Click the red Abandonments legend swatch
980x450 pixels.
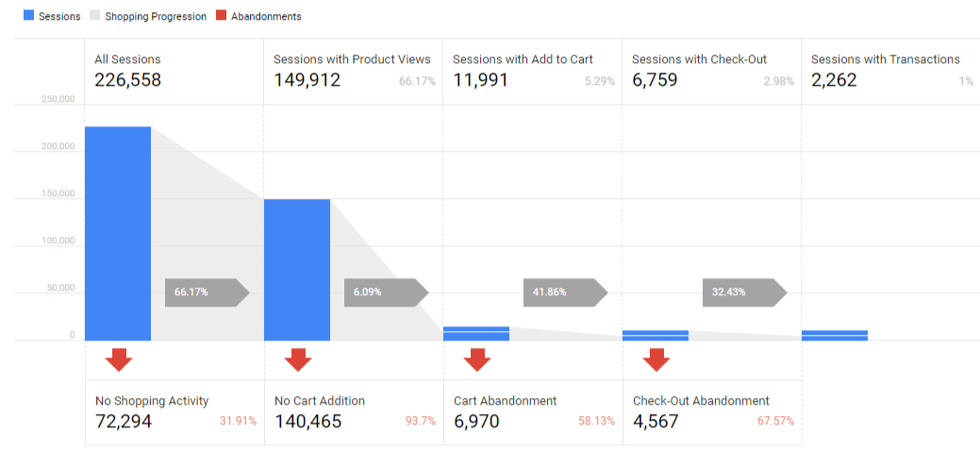click(223, 16)
